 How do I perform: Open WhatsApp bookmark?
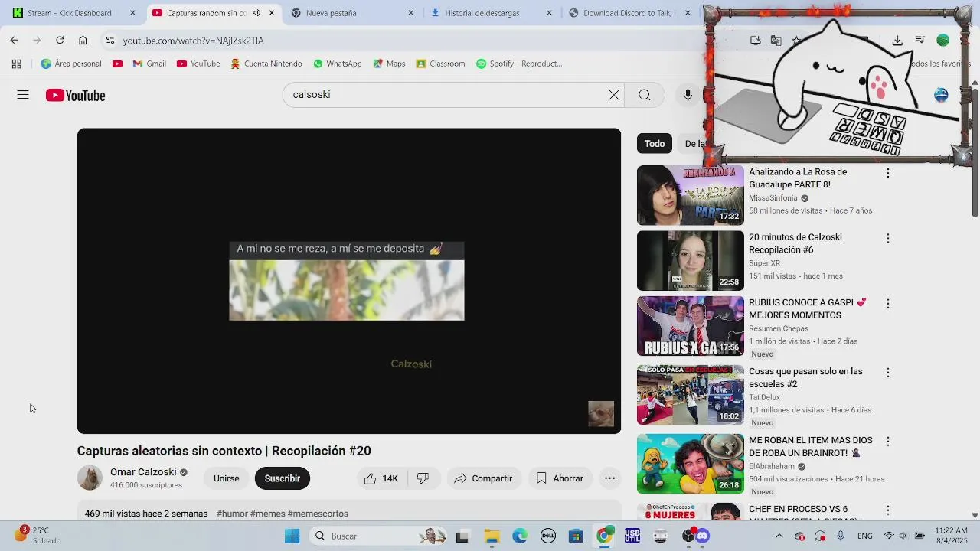[338, 64]
